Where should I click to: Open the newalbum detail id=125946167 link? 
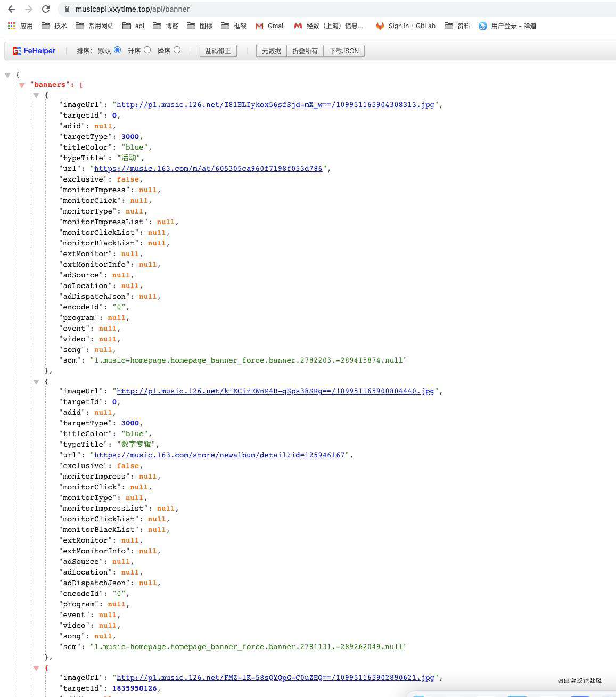pos(219,455)
